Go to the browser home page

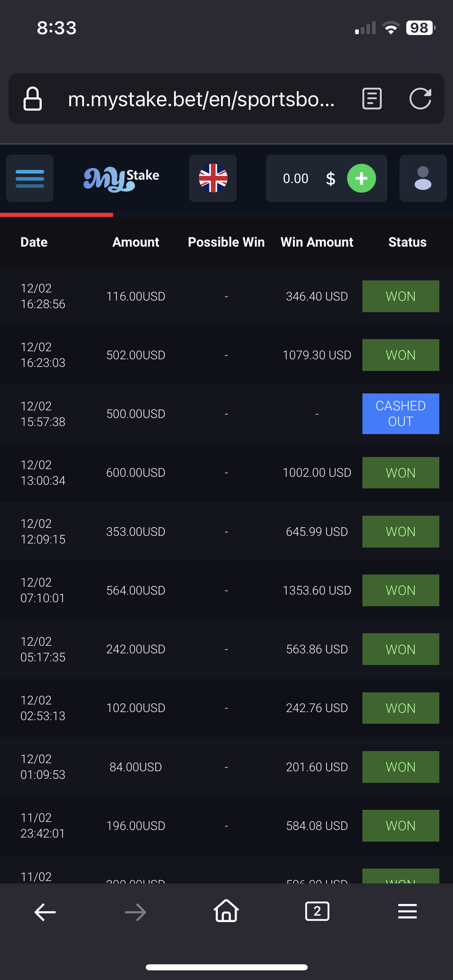(226, 911)
